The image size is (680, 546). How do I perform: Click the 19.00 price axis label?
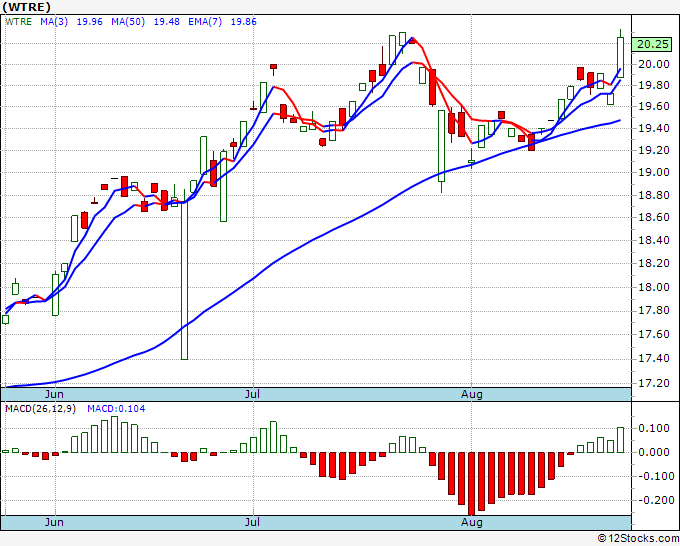(x=654, y=172)
